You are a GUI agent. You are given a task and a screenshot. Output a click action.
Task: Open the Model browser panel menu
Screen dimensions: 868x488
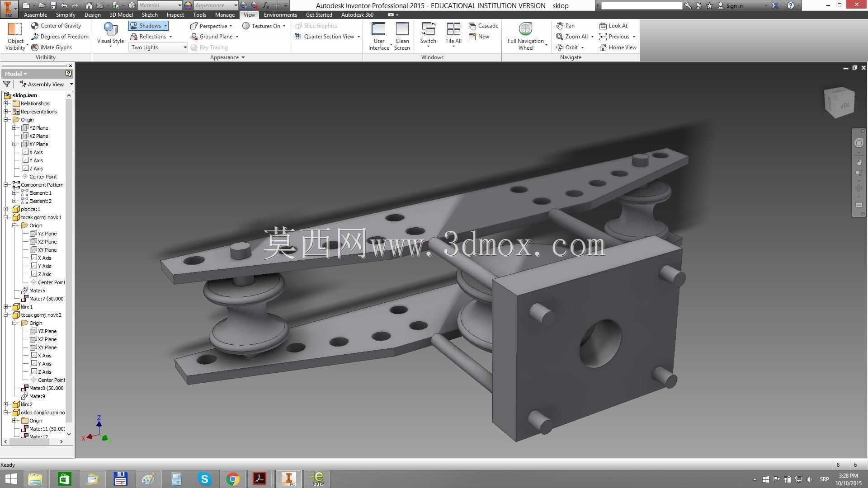(16, 74)
